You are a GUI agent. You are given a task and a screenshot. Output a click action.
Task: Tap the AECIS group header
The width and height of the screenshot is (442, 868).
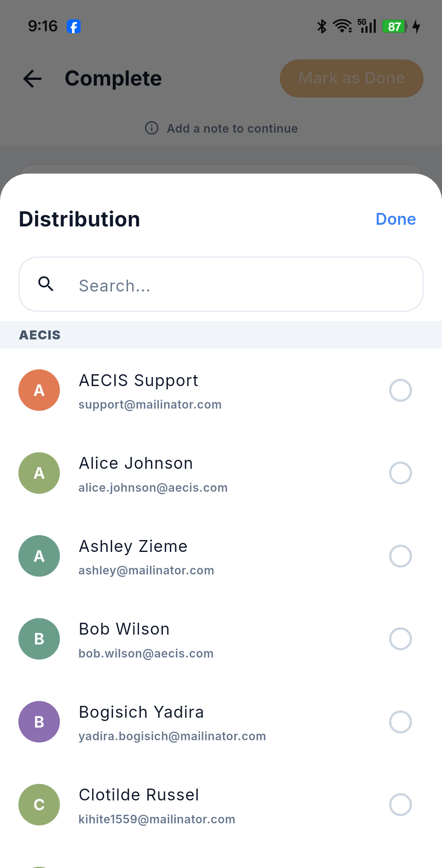(221, 335)
